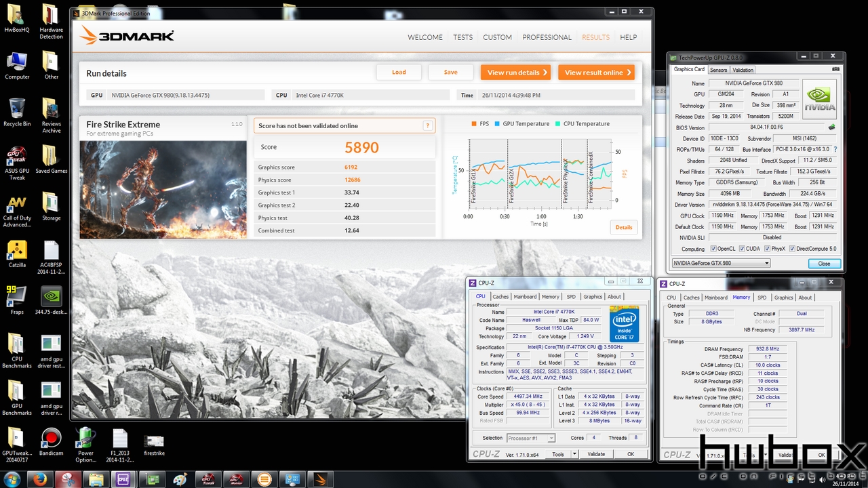
Task: Switch to the PROFESSIONAL tab in 3DMark
Action: (547, 37)
